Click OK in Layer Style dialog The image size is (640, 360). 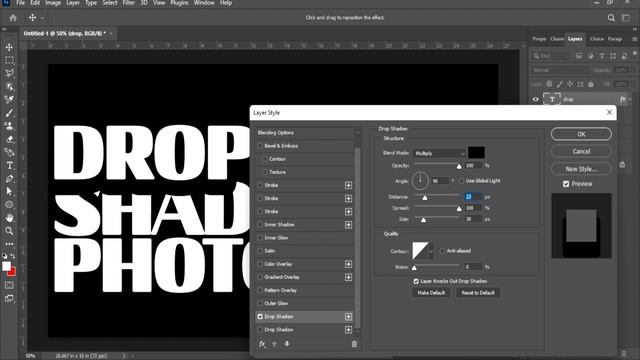click(x=581, y=134)
